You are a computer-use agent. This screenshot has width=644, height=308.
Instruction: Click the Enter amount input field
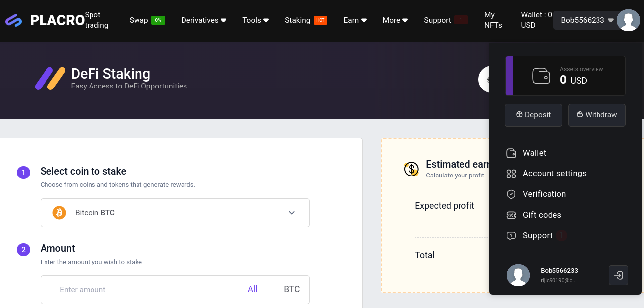click(x=143, y=289)
